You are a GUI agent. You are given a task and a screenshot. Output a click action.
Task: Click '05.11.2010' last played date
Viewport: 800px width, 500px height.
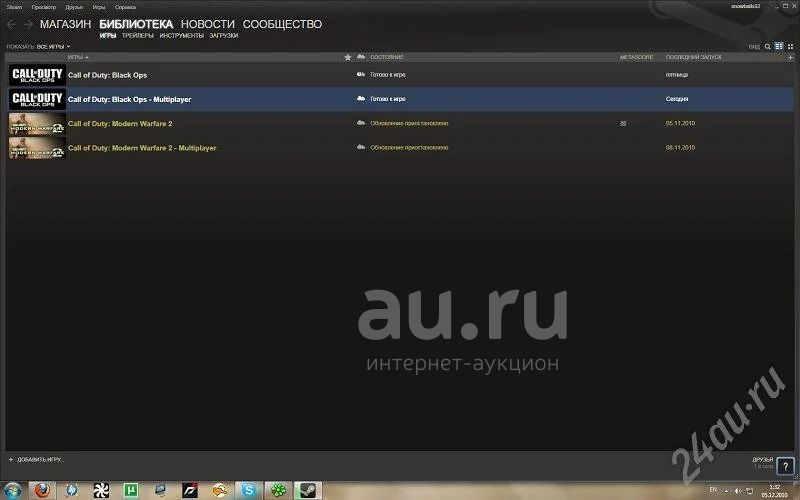[680, 123]
